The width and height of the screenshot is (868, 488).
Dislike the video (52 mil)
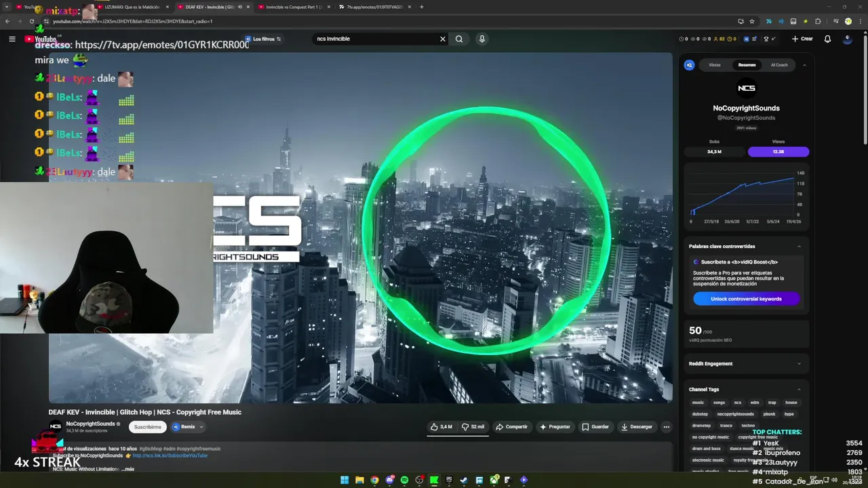click(x=473, y=427)
